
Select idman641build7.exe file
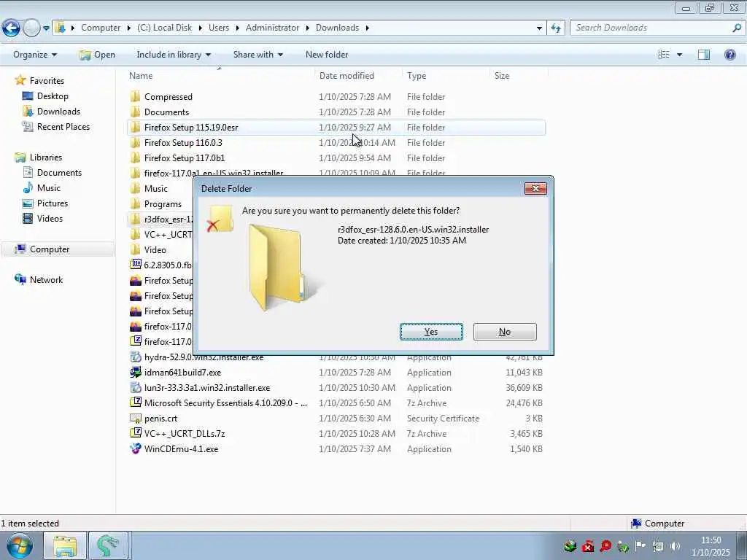182,373
